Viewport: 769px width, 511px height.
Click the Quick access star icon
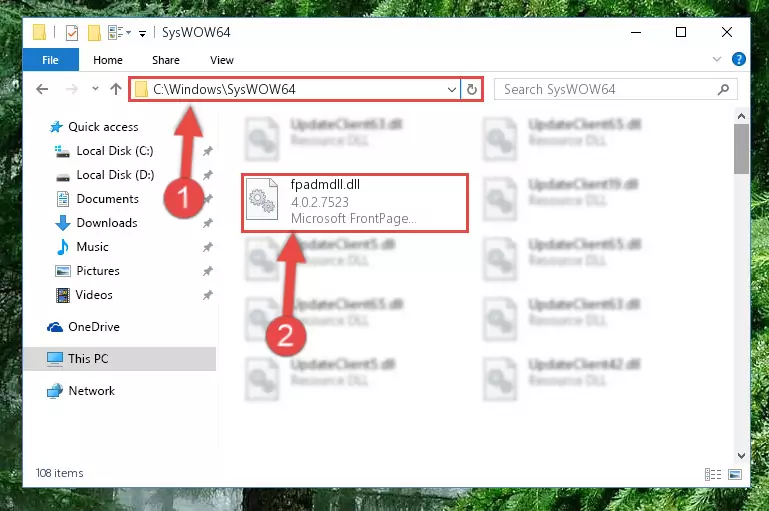pos(56,127)
